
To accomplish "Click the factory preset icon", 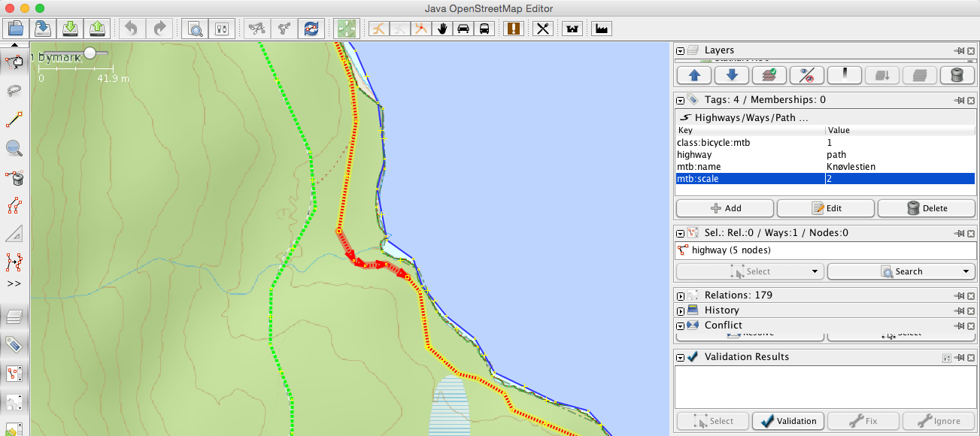I will (602, 29).
